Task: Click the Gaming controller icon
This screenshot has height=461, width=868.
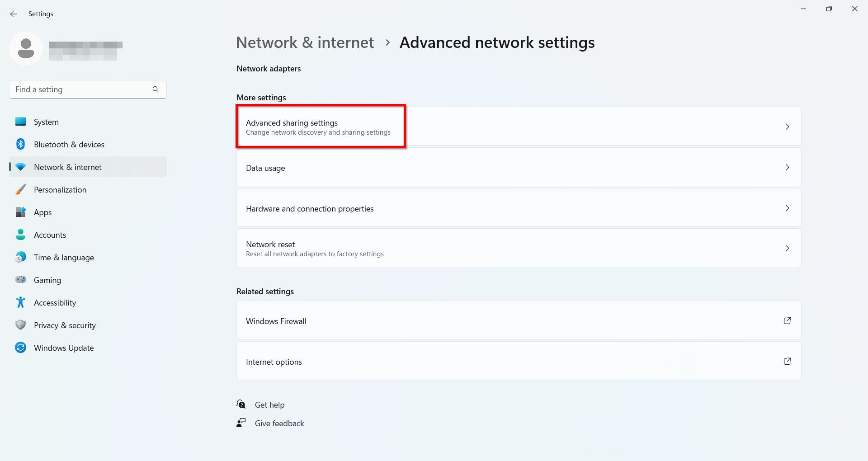Action: pos(20,280)
